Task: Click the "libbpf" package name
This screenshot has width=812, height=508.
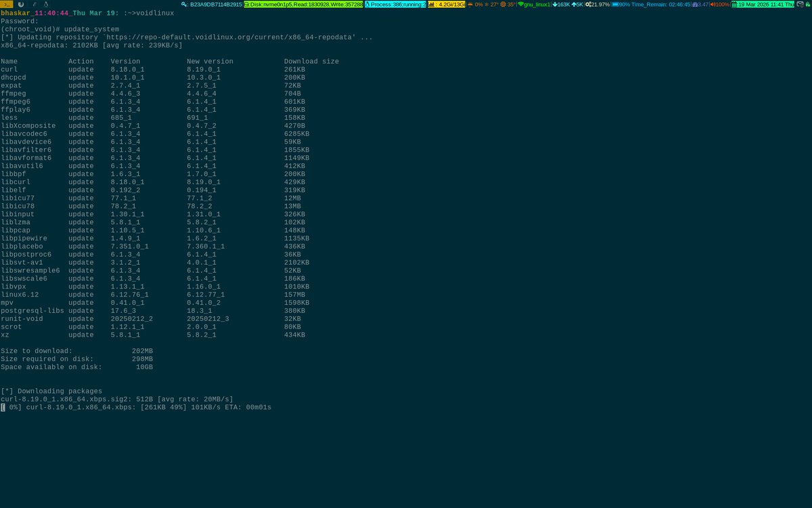Action: click(x=14, y=175)
